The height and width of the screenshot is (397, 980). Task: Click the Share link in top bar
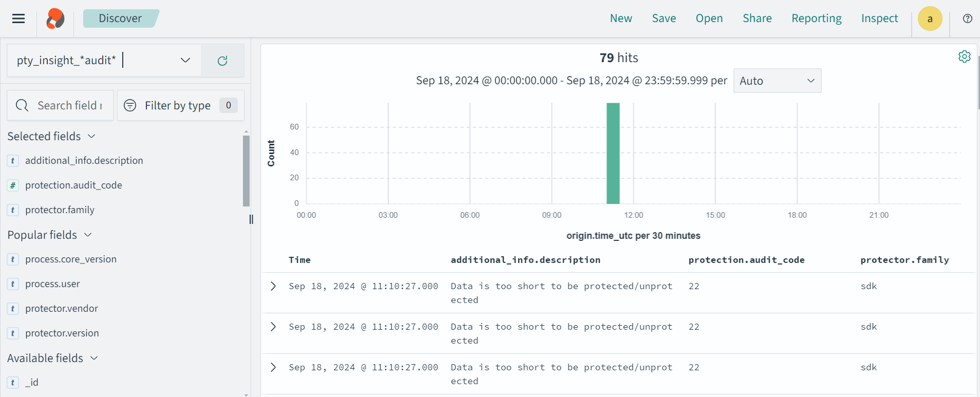(757, 18)
